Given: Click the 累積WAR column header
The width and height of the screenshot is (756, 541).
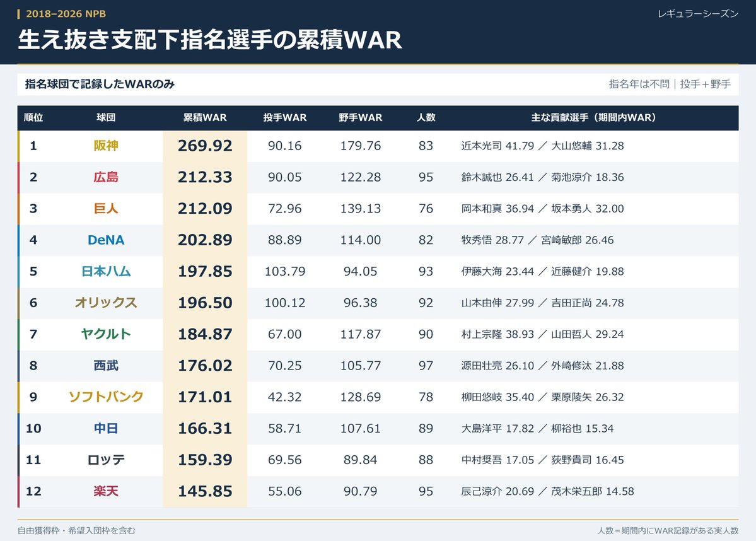Looking at the screenshot, I should (x=205, y=118).
